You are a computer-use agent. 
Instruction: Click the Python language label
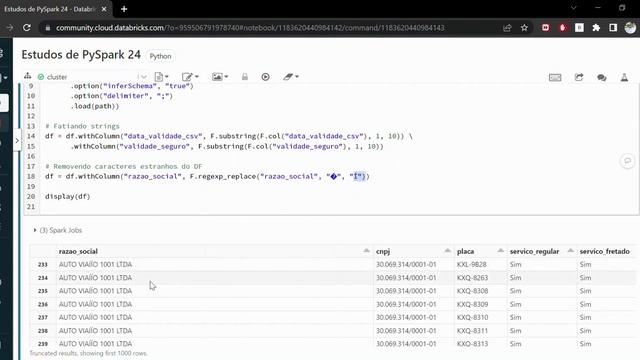coord(160,56)
